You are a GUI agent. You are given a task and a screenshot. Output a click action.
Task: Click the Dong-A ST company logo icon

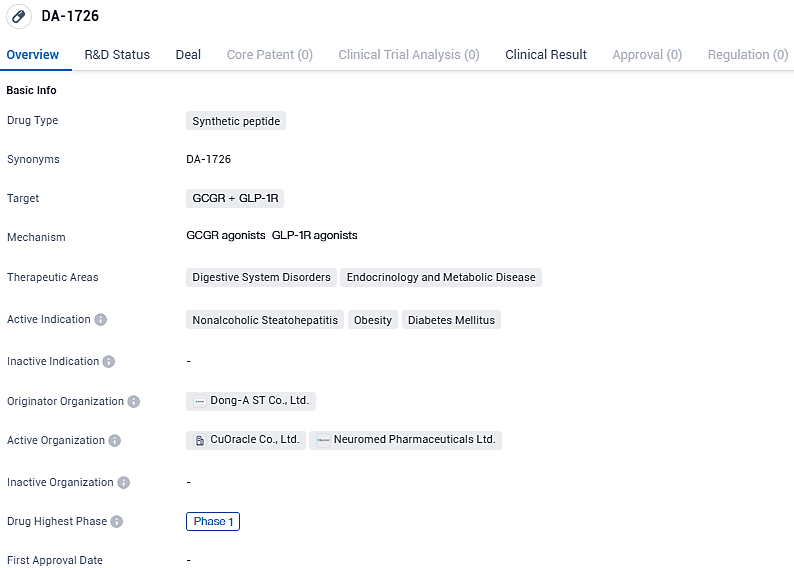tap(199, 401)
